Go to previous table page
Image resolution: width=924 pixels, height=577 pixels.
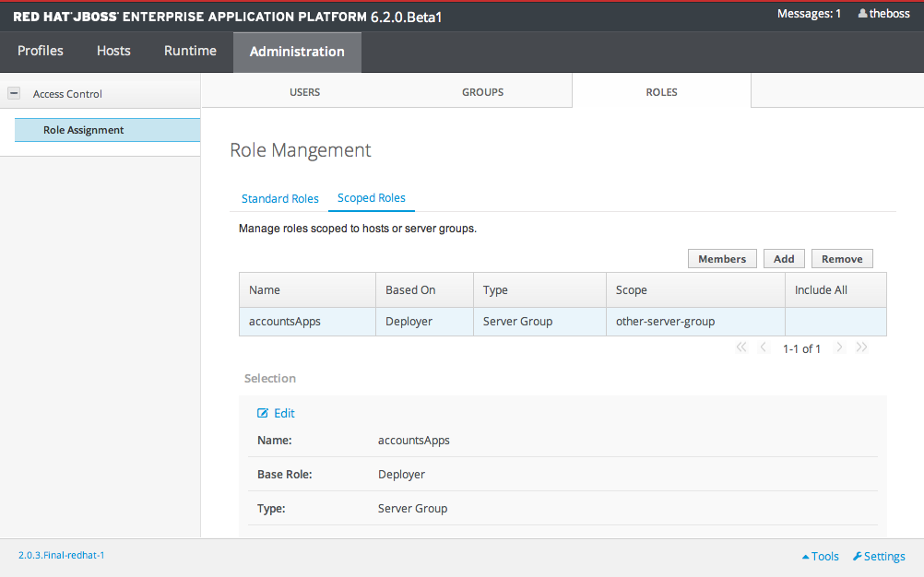coord(764,347)
